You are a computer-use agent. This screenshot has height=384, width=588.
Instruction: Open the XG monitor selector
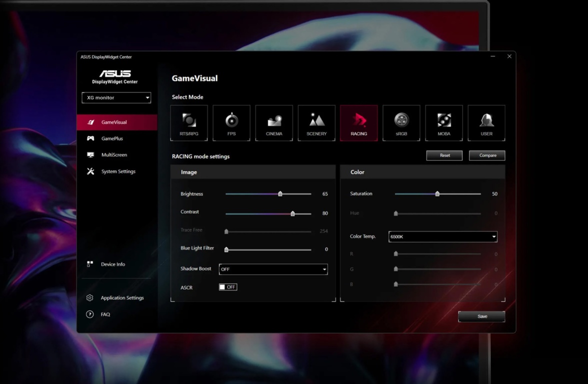[x=116, y=97]
